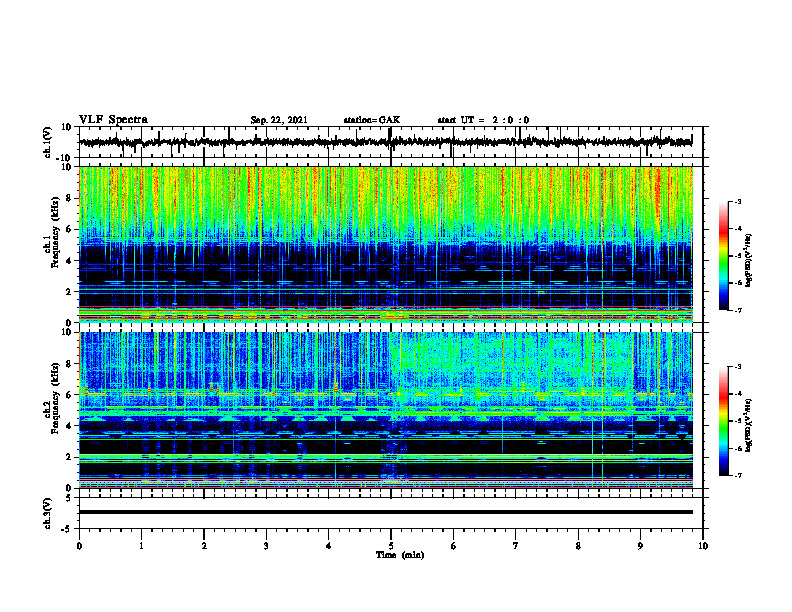Image resolution: width=792 pixels, height=612 pixels.
Task: Click the ch.2 spectrogram color bar
Action: (x=724, y=421)
